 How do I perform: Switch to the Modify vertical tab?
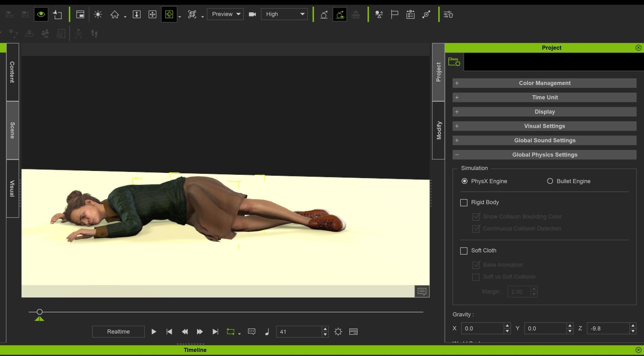tap(438, 130)
